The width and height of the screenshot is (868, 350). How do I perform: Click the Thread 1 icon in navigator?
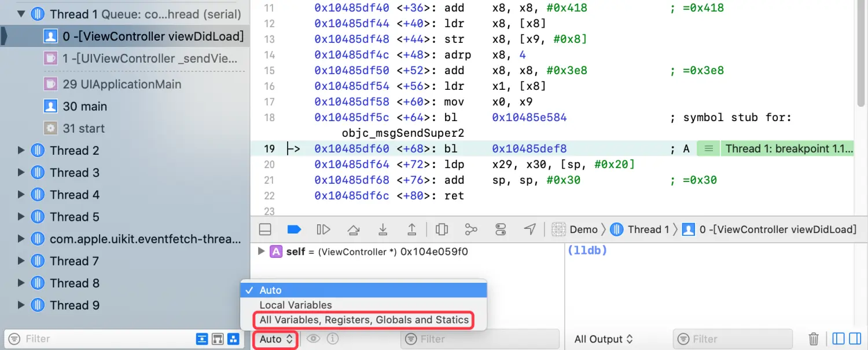click(x=38, y=14)
